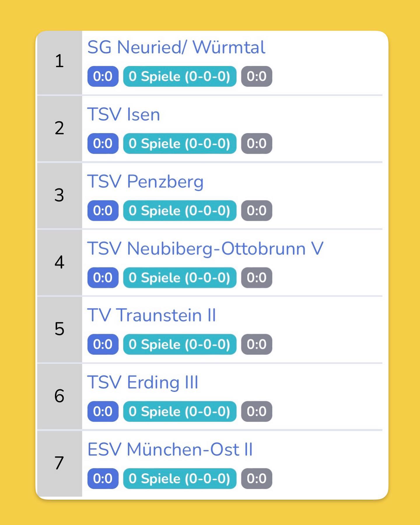Click ESV München-Ost II's blue 0:0 badge
The height and width of the screenshot is (525, 420).
[103, 479]
